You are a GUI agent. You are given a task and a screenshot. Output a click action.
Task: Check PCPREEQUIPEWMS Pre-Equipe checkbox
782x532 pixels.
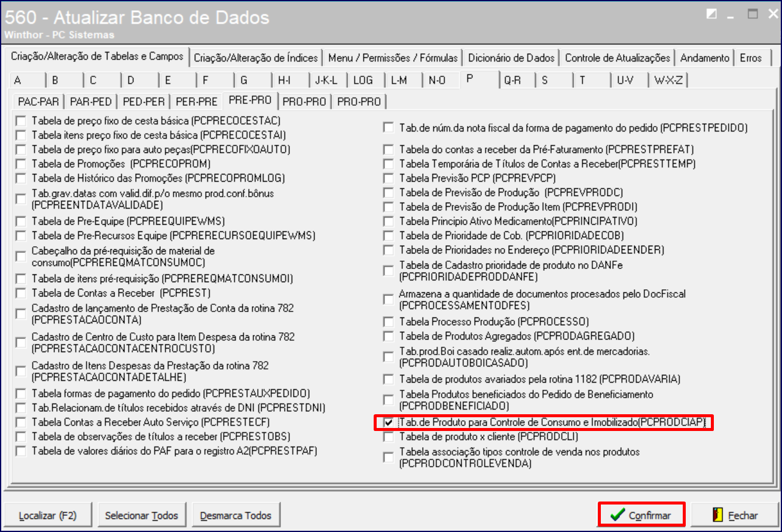(x=22, y=221)
